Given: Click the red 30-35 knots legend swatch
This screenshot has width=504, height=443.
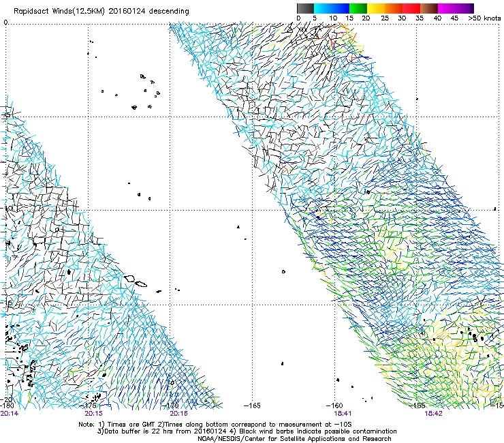Looking at the screenshot, I should 411,8.
